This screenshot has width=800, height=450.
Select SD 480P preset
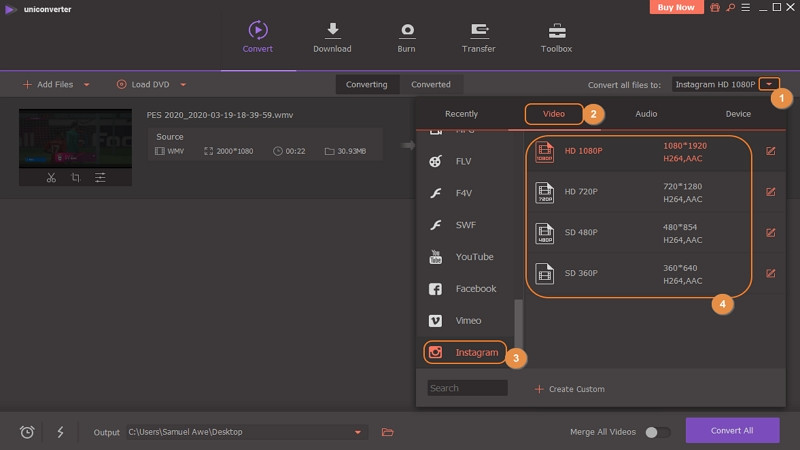(643, 233)
